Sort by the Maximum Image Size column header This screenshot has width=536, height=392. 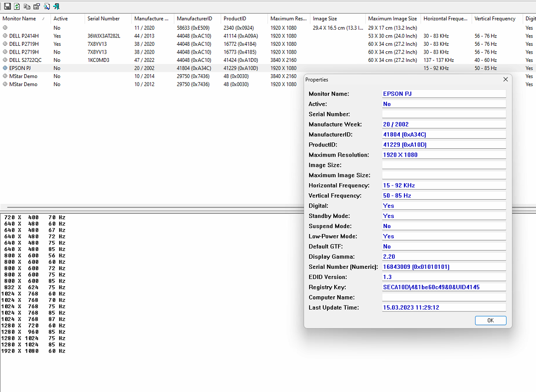[x=393, y=18]
